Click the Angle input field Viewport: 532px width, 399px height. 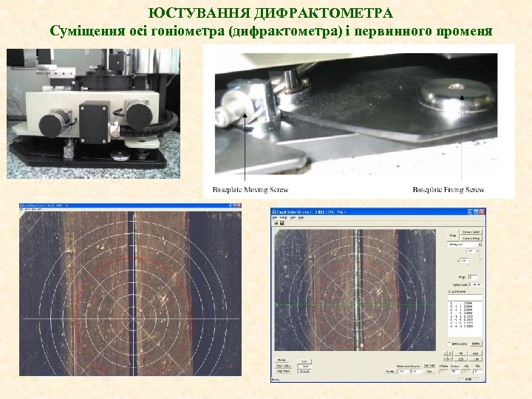(x=473, y=277)
